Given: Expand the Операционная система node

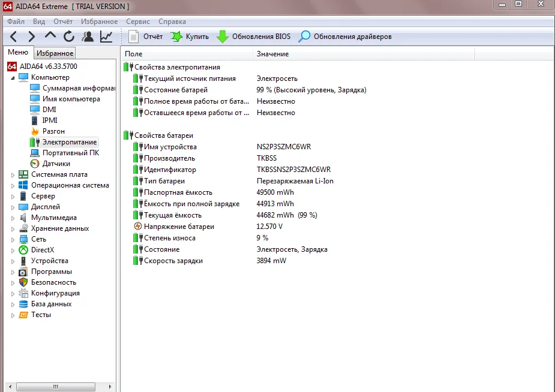Looking at the screenshot, I should click(13, 186).
